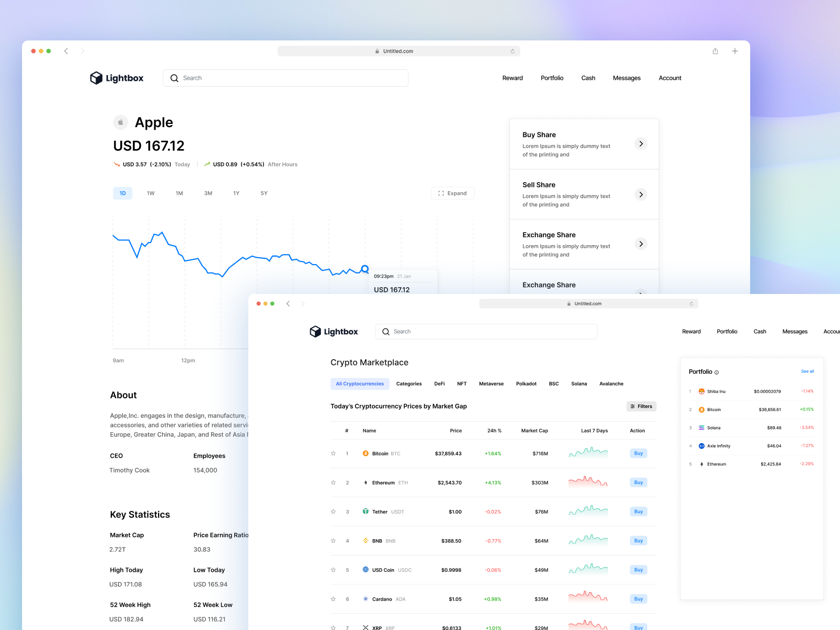Select the Bitcoin 7-day sparkline chart
Image resolution: width=840 pixels, height=630 pixels.
[x=588, y=453]
